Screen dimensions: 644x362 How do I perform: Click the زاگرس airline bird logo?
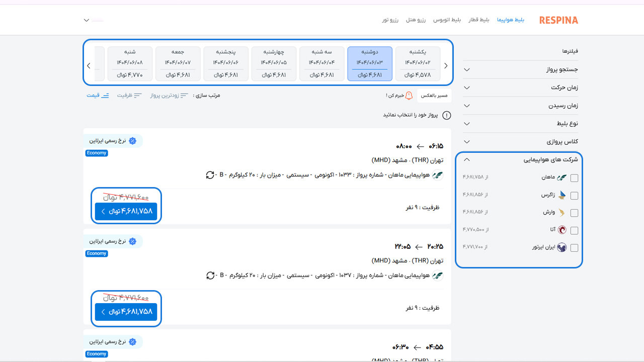(562, 195)
